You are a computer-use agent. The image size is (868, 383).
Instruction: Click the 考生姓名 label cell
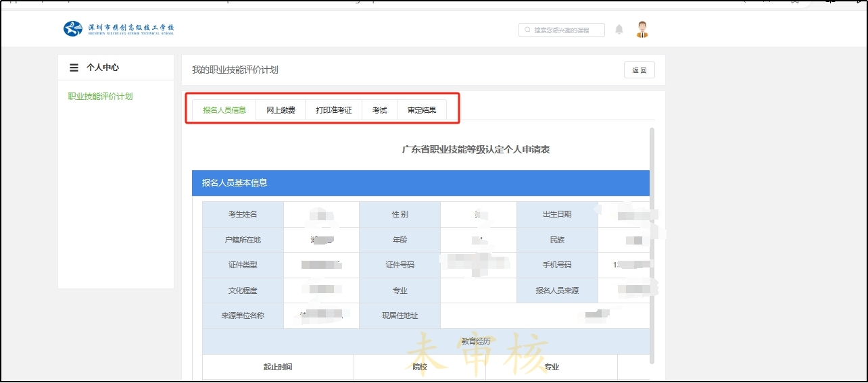243,214
